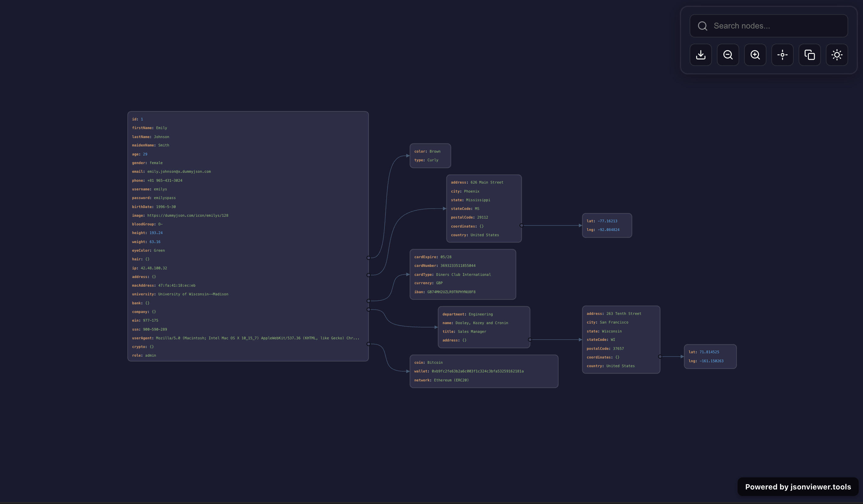Click the dummyjson image URL in the main node
The height and width of the screenshot is (504, 863).
point(188,215)
